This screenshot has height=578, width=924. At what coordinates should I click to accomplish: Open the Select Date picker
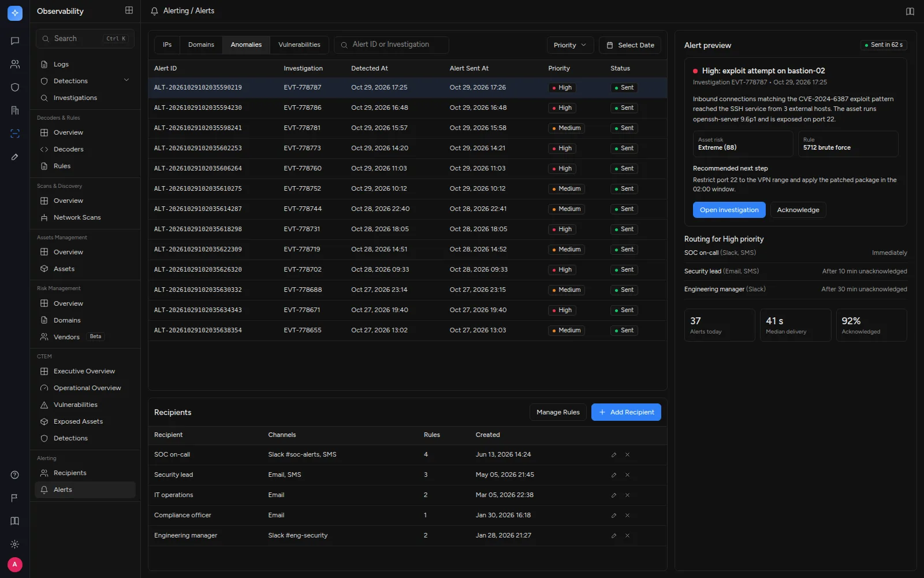(x=630, y=45)
